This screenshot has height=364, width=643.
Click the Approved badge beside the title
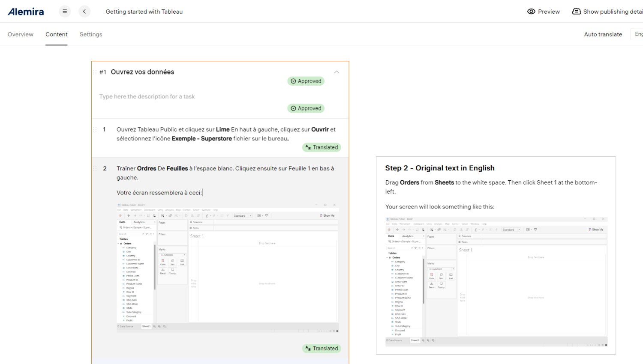tap(306, 81)
